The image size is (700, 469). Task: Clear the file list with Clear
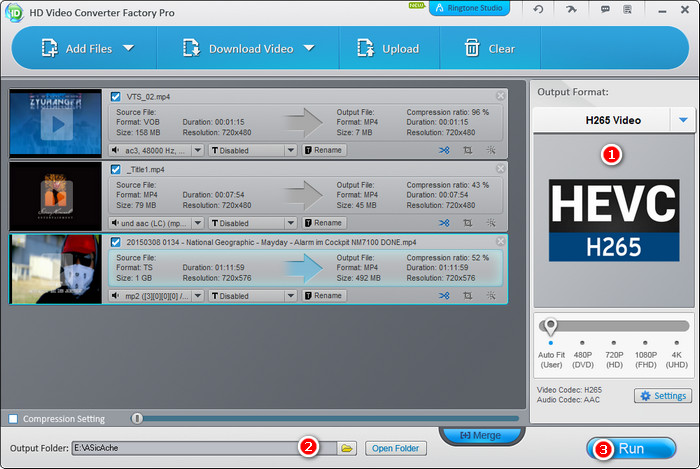point(490,48)
